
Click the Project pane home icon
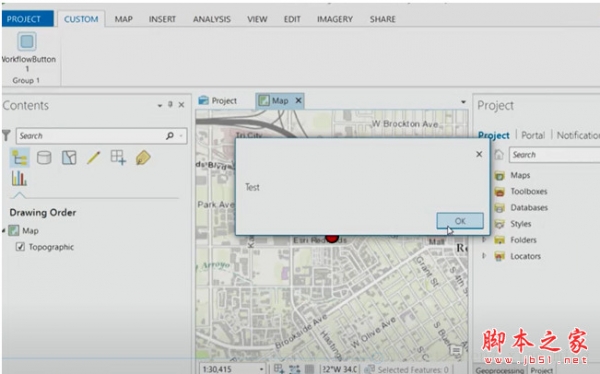[x=499, y=155]
